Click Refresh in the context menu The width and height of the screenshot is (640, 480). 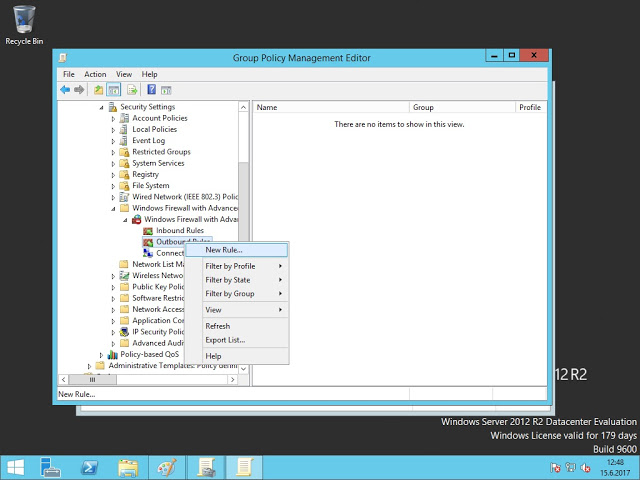(217, 326)
